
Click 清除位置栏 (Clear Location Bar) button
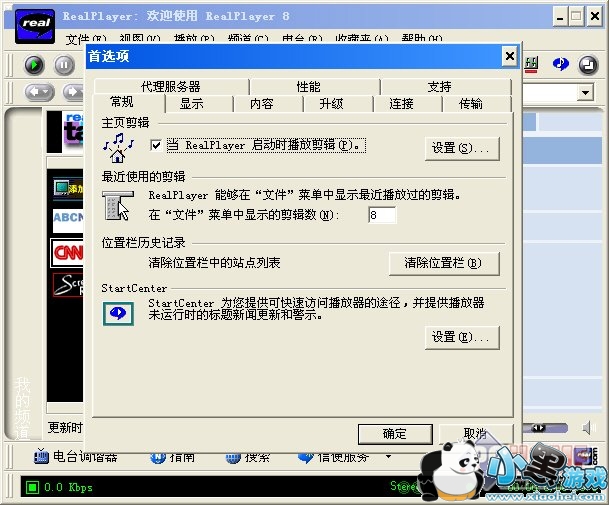pyautogui.click(x=442, y=263)
